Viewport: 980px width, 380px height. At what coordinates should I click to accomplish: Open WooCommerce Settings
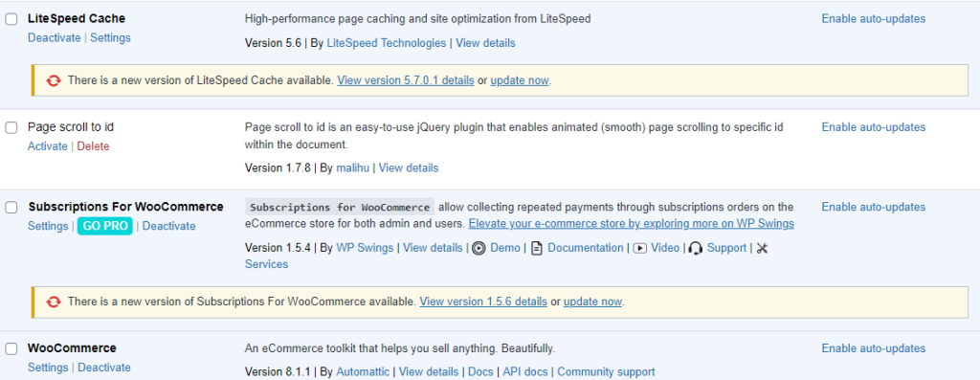(48, 368)
